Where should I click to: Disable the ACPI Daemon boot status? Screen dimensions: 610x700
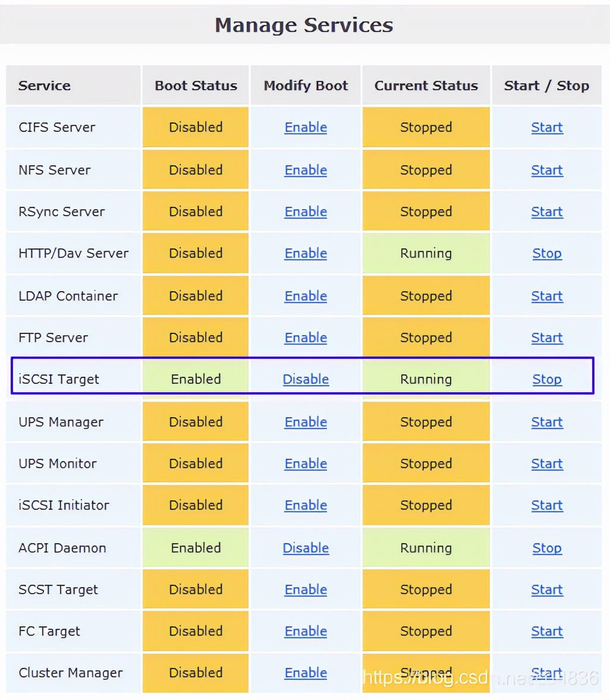point(306,548)
